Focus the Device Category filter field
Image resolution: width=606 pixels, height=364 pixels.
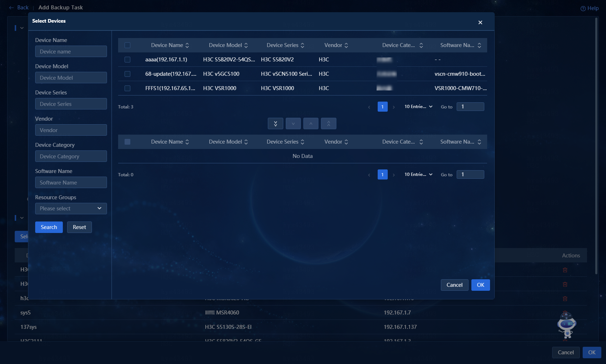[x=71, y=156]
